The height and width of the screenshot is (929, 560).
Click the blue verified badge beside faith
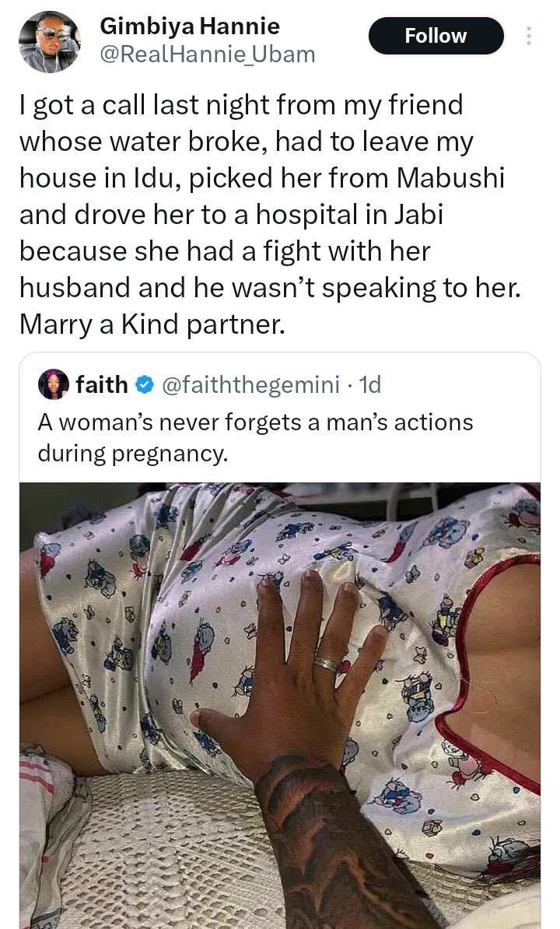click(144, 384)
